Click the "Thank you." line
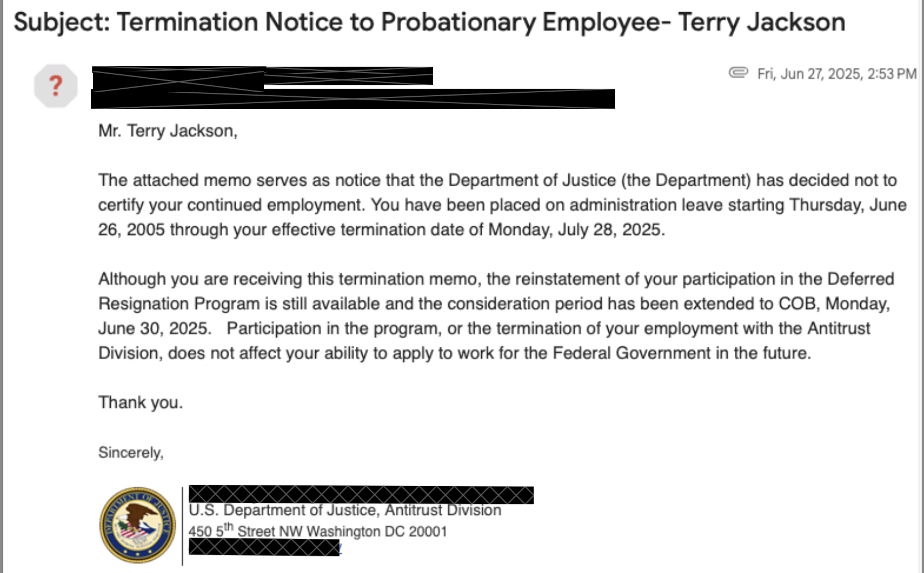 pos(140,402)
